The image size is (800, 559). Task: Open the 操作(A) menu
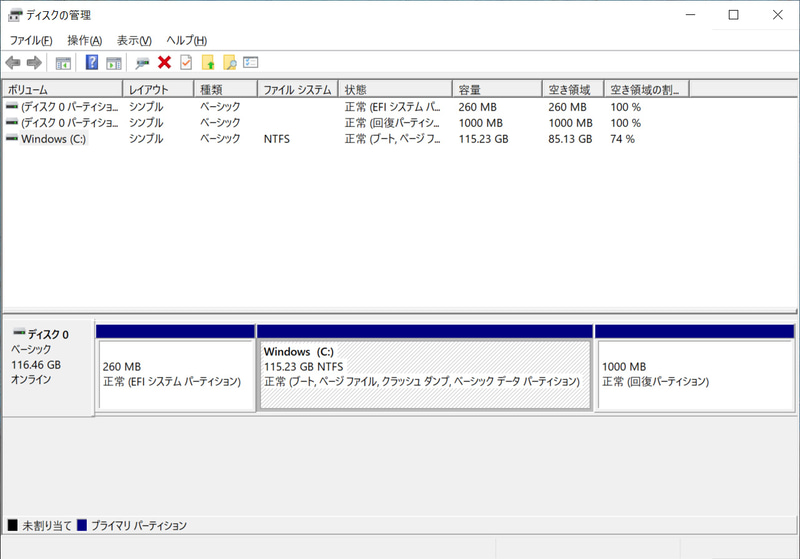point(85,40)
